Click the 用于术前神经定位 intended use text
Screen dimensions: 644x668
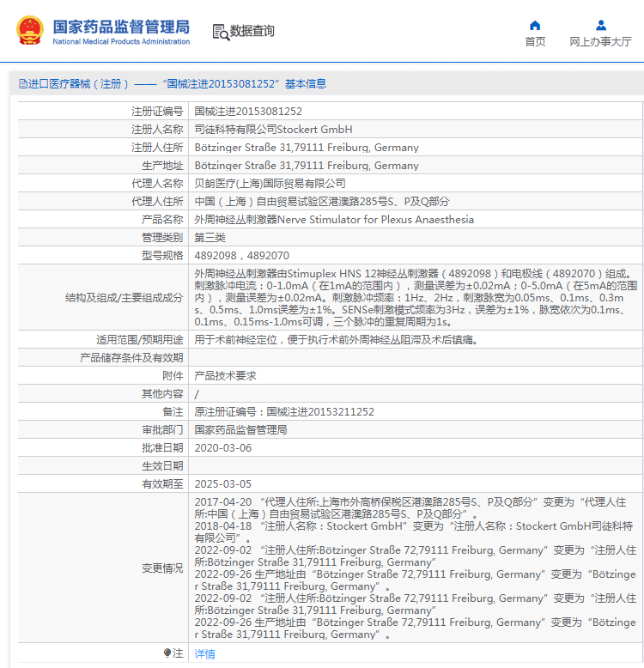click(x=336, y=340)
